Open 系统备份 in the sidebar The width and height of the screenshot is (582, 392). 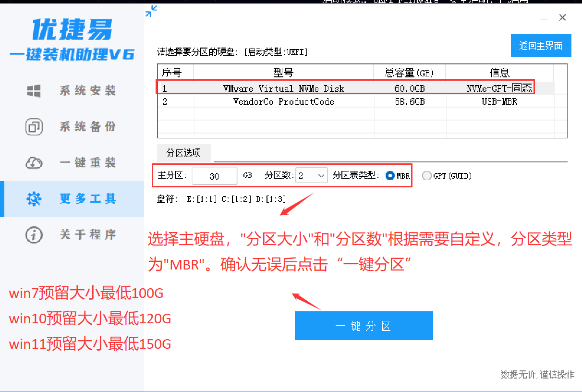pos(72,127)
